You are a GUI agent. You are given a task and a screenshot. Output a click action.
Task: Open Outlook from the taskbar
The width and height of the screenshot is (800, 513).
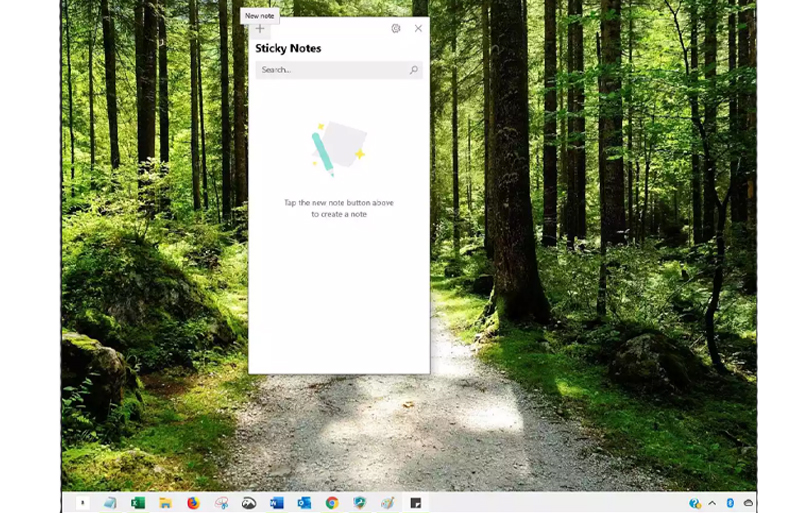tap(304, 503)
